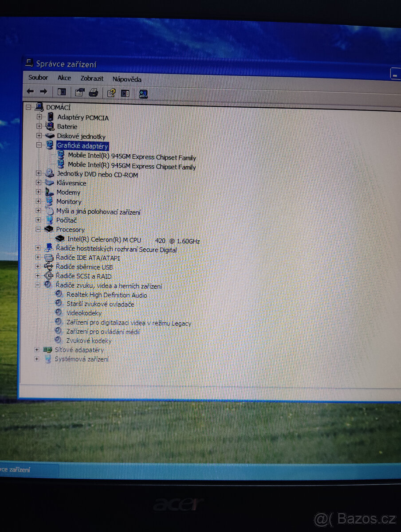The height and width of the screenshot is (532, 401).
Task: Open the Soubor menu
Action: pos(38,78)
